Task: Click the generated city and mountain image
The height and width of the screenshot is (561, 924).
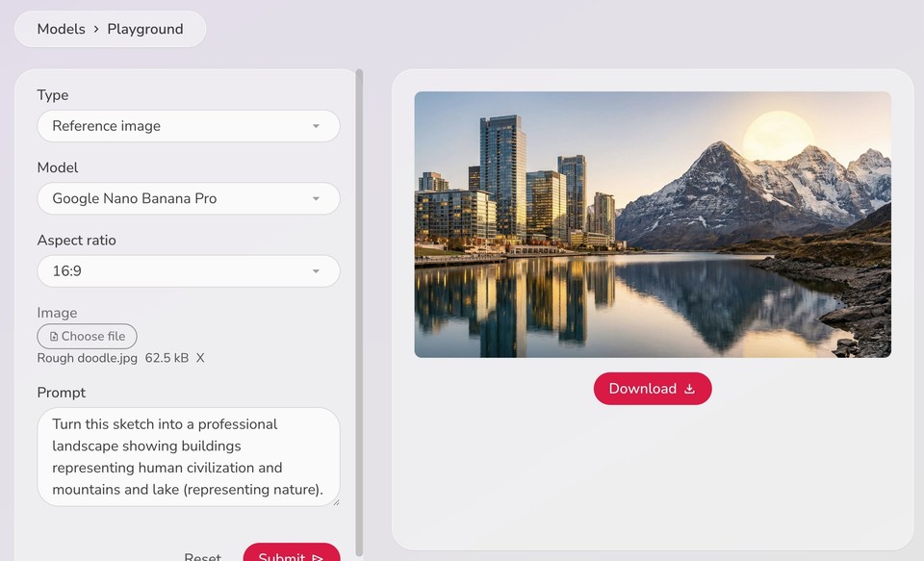Action: click(653, 224)
